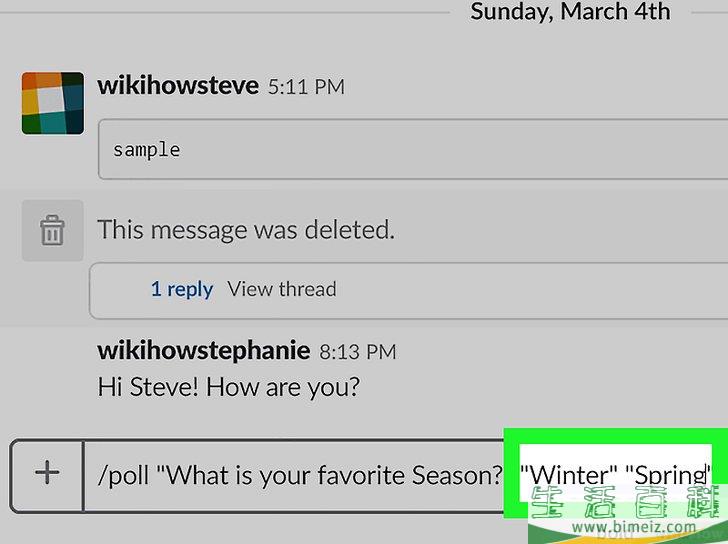Click the wikihowsteve username
This screenshot has width=728, height=544.
pyautogui.click(x=178, y=85)
